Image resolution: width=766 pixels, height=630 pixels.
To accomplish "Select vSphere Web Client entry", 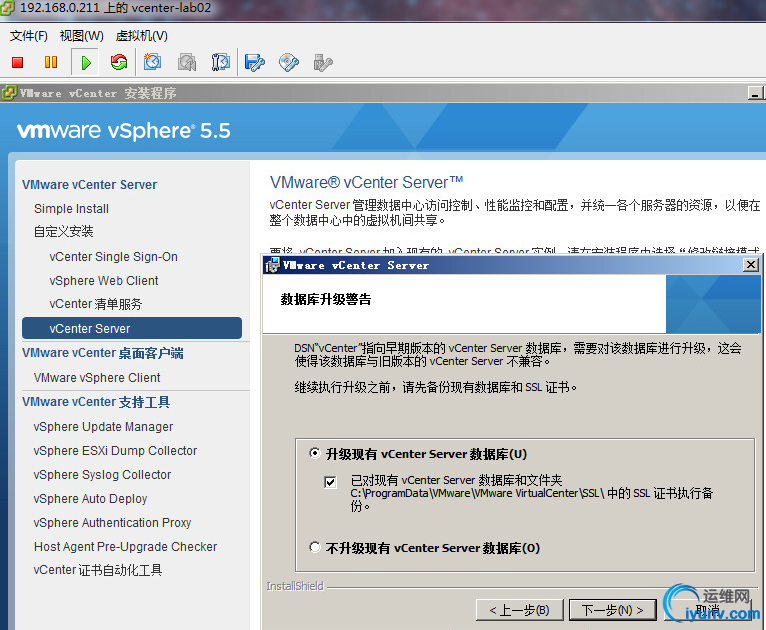I will pos(104,280).
